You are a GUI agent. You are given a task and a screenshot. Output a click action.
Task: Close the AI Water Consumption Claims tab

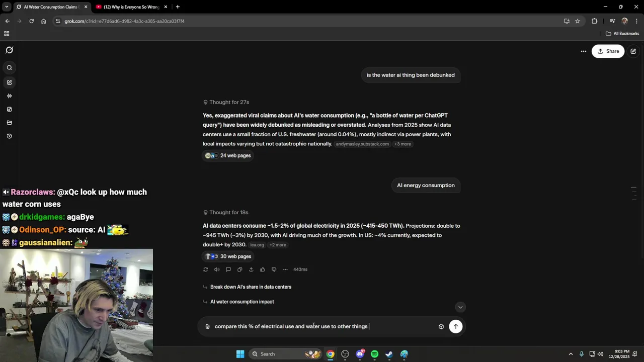tap(86, 7)
